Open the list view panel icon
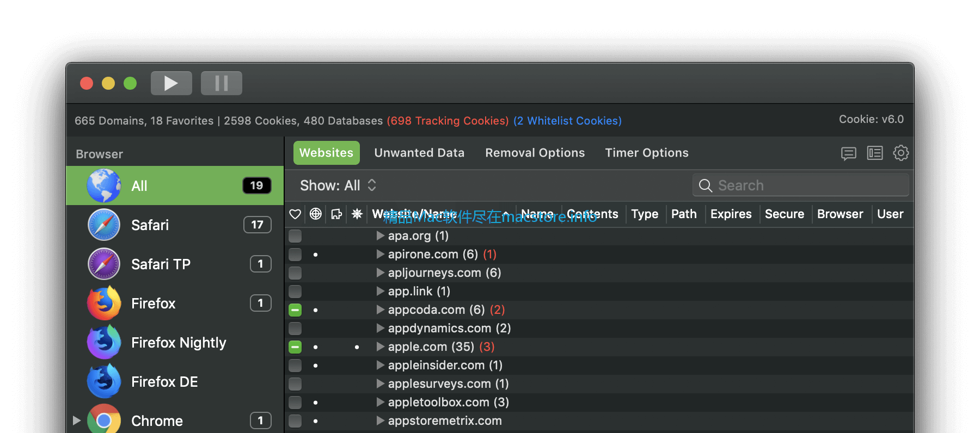980x433 pixels. point(875,153)
